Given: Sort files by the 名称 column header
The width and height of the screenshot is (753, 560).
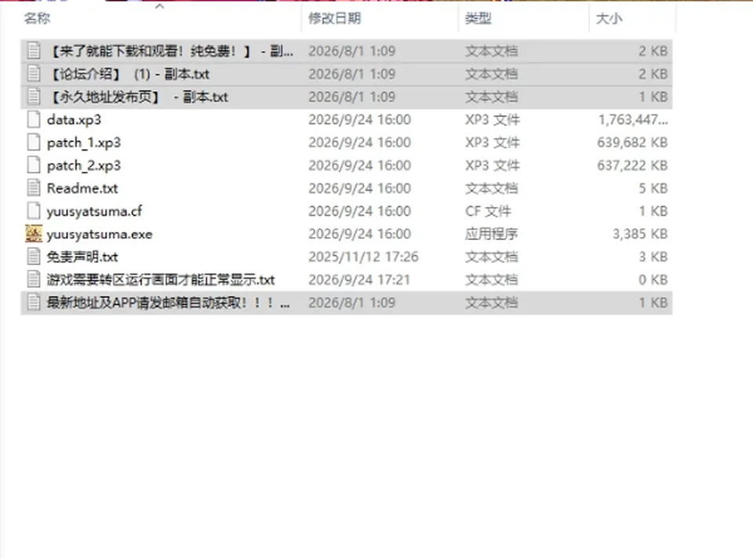Looking at the screenshot, I should [x=38, y=18].
